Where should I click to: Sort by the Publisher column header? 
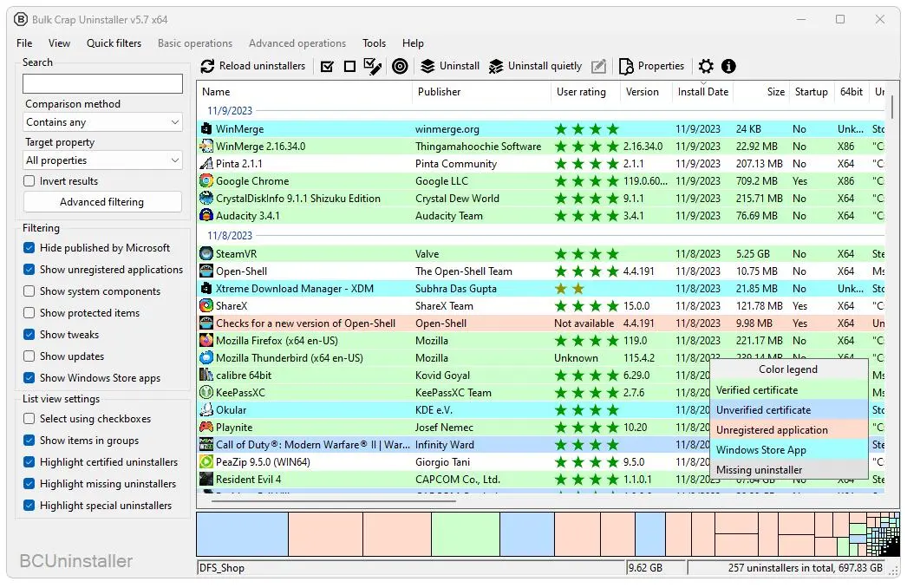tap(481, 92)
